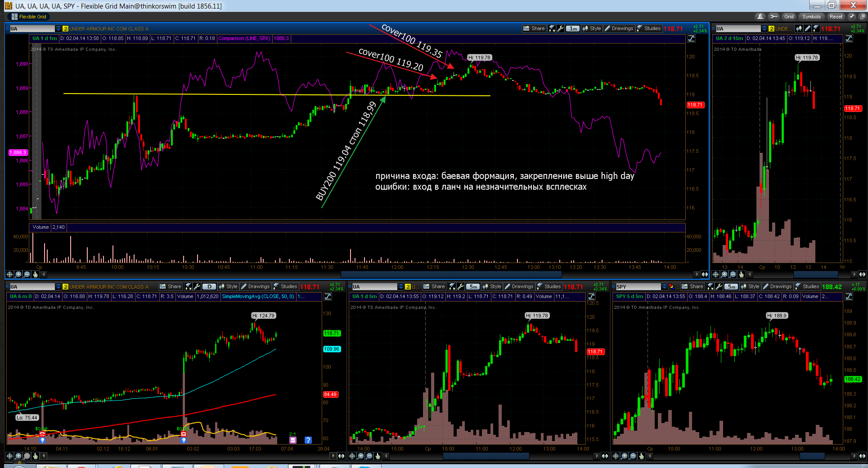
Task: Open symbol dropdown in UA daily chart
Action: (x=58, y=286)
